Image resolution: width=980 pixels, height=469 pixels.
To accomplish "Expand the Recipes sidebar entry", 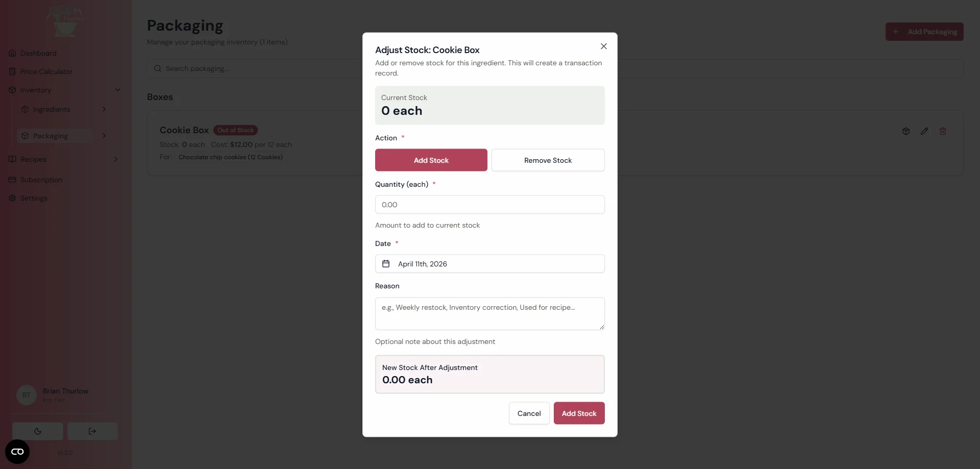I will pyautogui.click(x=116, y=159).
